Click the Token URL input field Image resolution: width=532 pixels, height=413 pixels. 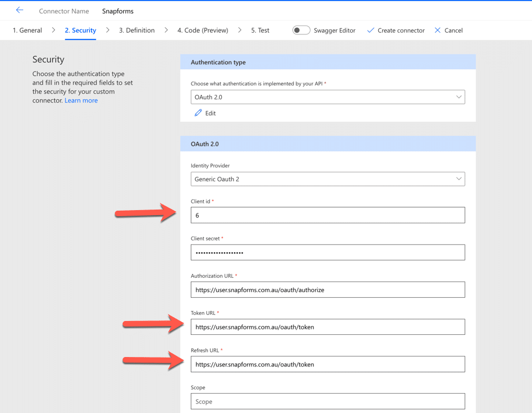[328, 327]
